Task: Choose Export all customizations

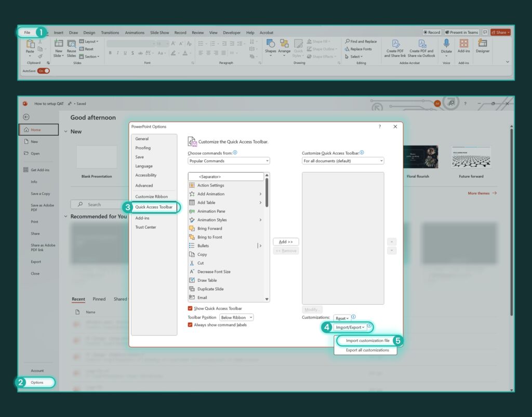Action: (367, 350)
